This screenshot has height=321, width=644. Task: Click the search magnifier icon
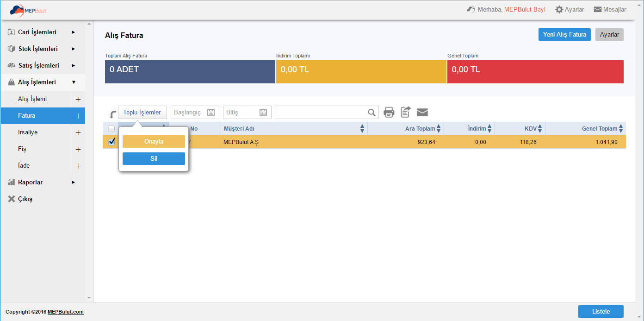[372, 112]
